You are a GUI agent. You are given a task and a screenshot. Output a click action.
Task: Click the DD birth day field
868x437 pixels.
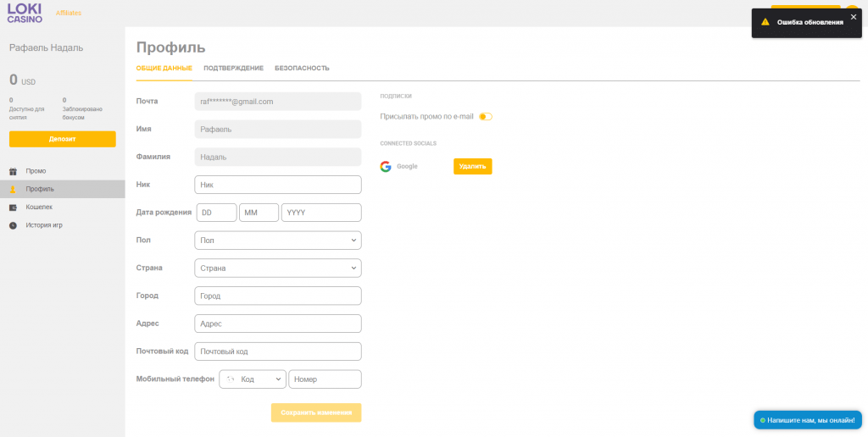216,213
